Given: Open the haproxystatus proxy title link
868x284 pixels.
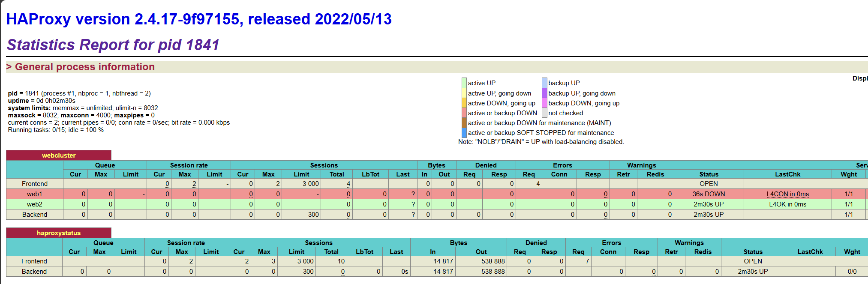Looking at the screenshot, I should [x=59, y=233].
